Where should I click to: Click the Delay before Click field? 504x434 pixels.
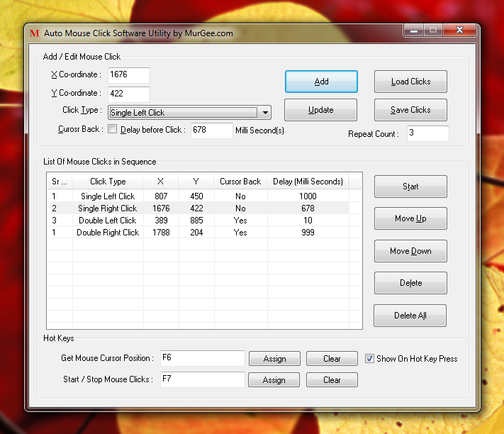pyautogui.click(x=211, y=130)
